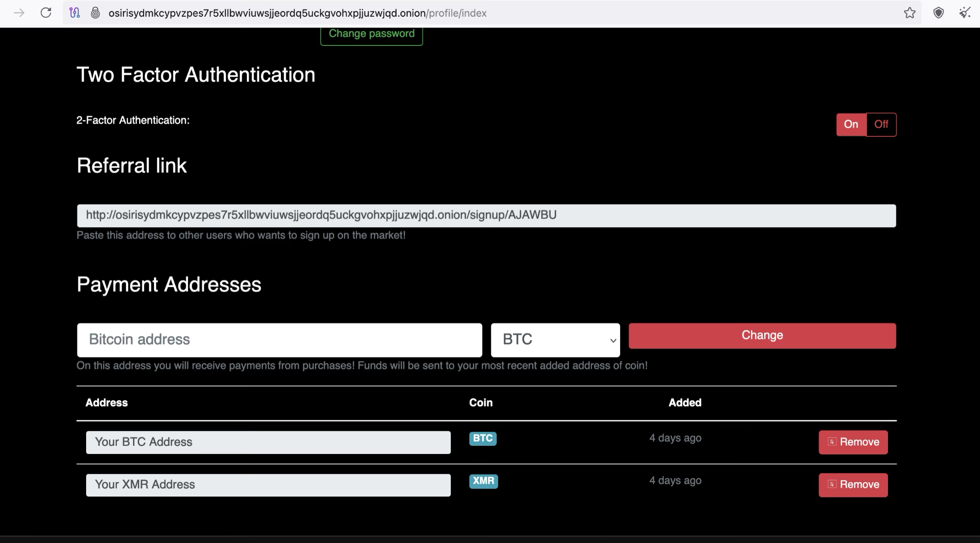
Task: Turn 2-Factor Authentication On
Action: 851,124
